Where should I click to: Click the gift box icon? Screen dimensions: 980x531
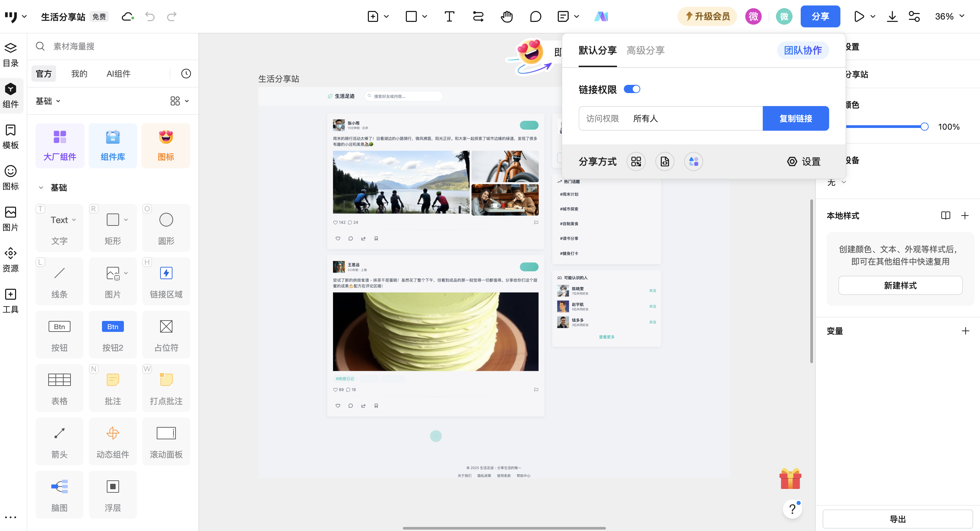point(790,479)
